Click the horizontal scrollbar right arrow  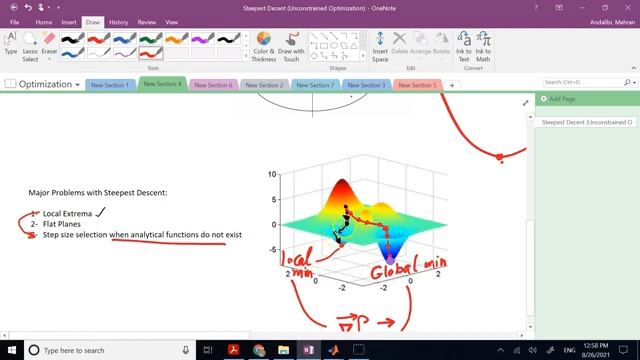click(x=522, y=336)
